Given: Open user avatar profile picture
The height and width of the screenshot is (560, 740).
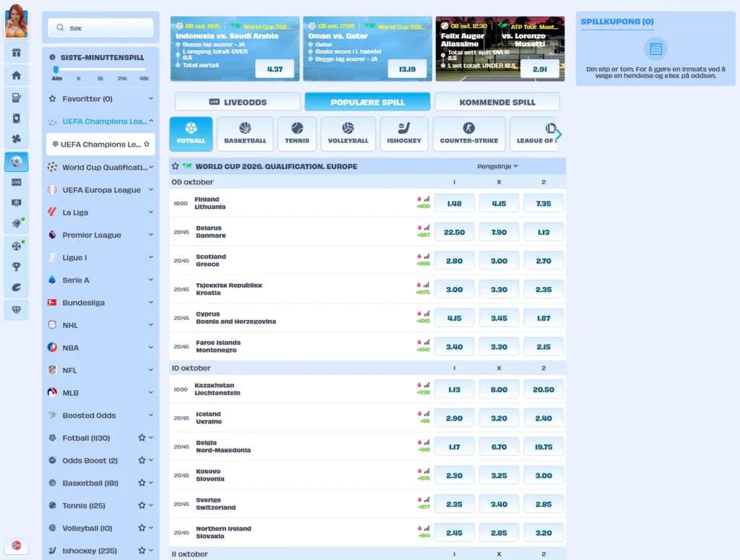Looking at the screenshot, I should 16,21.
